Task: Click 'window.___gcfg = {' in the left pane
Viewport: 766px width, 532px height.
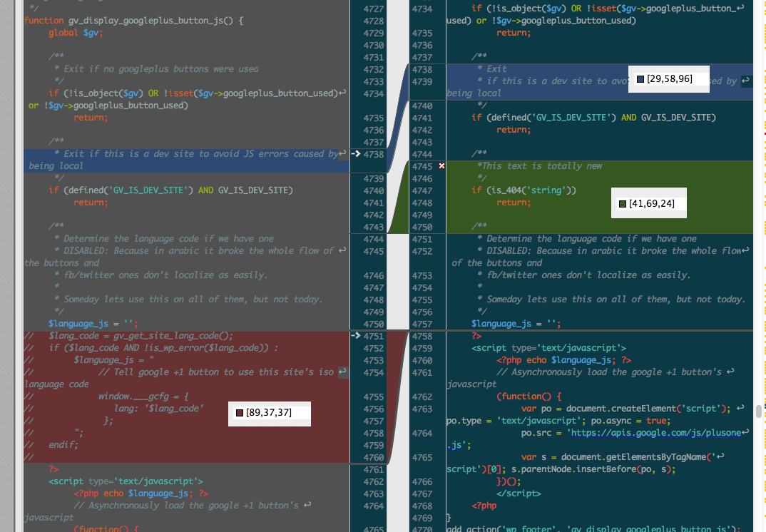Action: point(143,397)
